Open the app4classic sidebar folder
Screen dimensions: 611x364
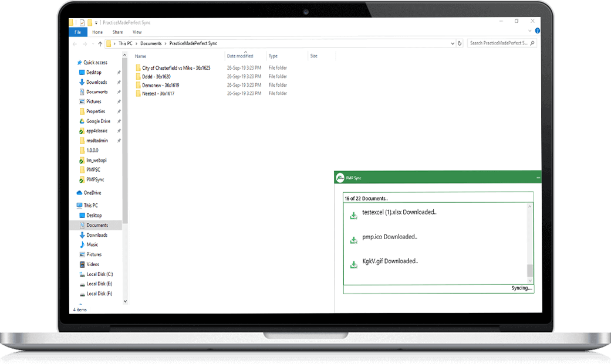(93, 131)
